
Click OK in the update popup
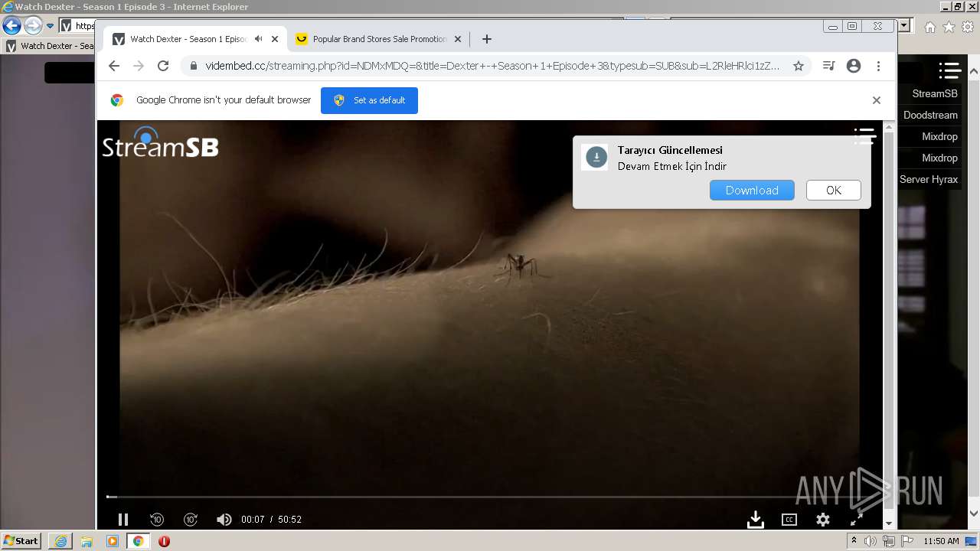(x=834, y=190)
